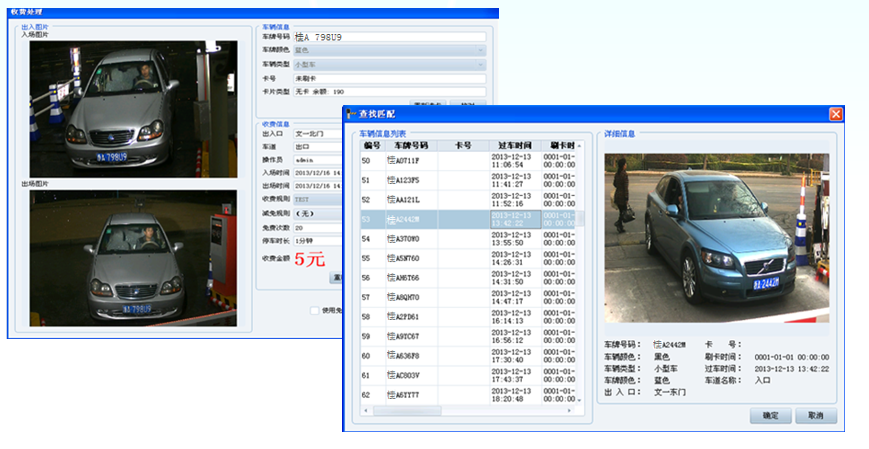Click the 出场图片 exit photo
869x449 pixels.
pos(132,258)
